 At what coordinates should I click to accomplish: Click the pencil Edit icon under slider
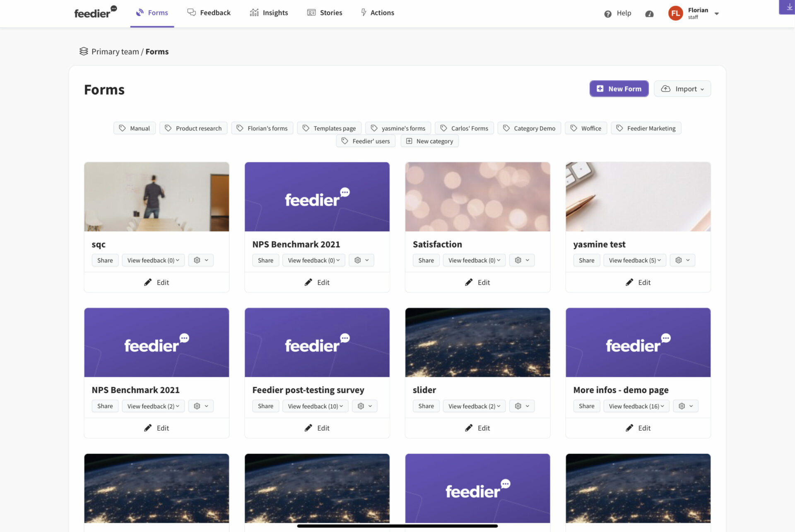(469, 428)
